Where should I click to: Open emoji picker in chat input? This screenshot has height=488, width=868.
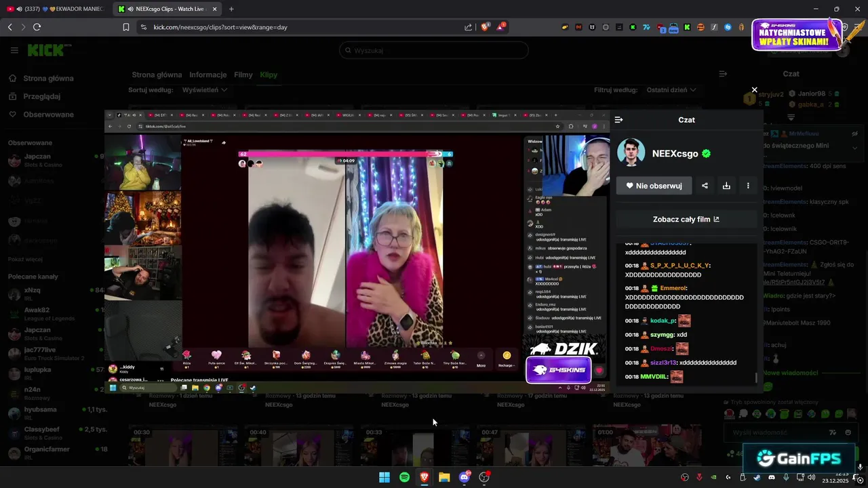click(848, 432)
